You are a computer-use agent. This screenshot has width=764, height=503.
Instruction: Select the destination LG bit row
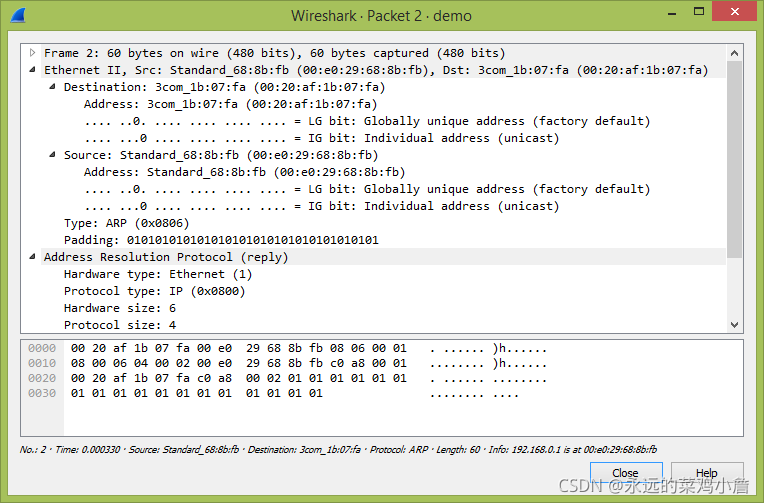click(367, 121)
